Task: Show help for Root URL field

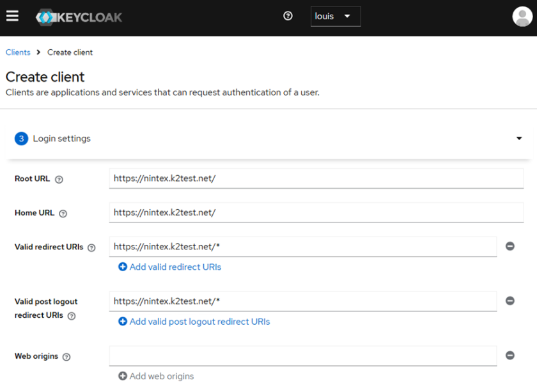Action: 59,180
